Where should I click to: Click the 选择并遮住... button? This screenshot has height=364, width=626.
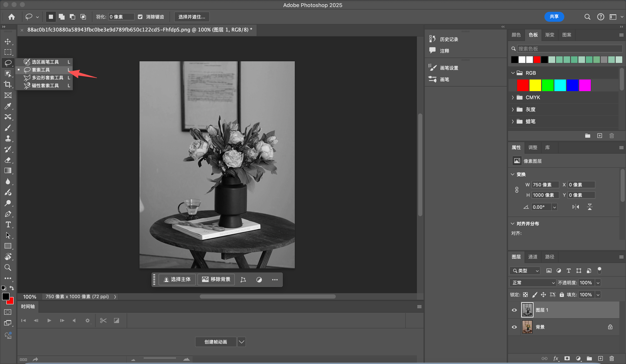point(192,17)
